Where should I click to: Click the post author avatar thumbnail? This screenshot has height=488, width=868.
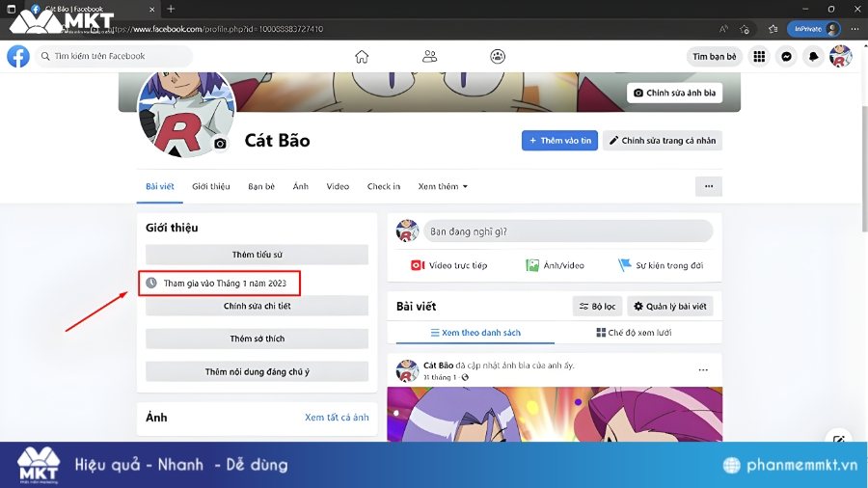(407, 370)
